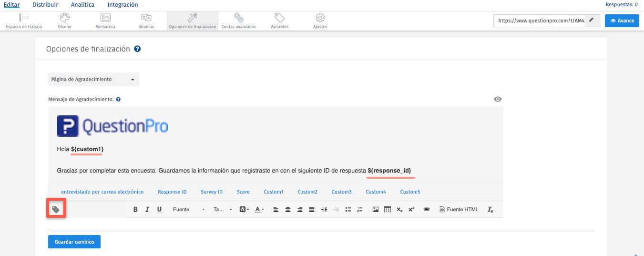Insert the Survey ID variable

[212, 192]
